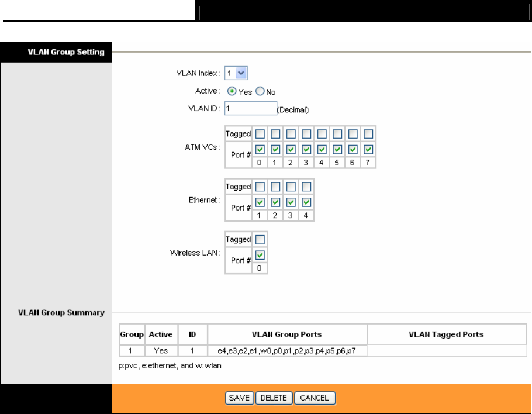Click the CANCEL button
532x414 pixels.
pyautogui.click(x=315, y=398)
